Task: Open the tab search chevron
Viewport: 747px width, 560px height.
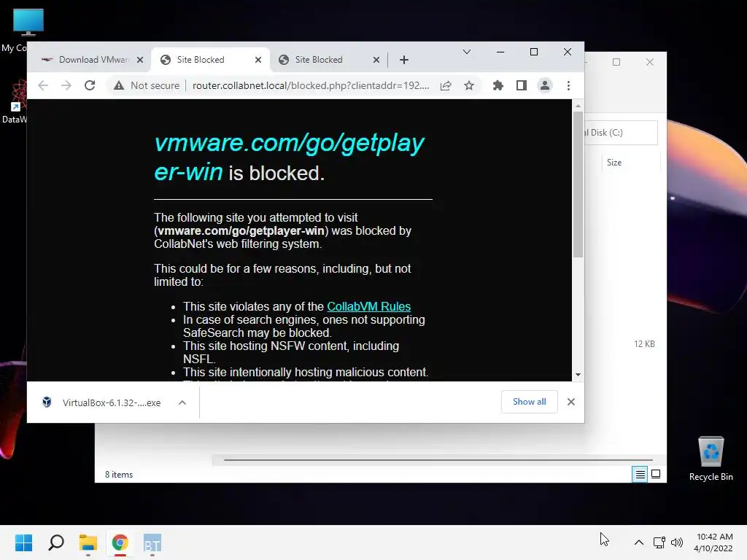Action: click(x=467, y=52)
